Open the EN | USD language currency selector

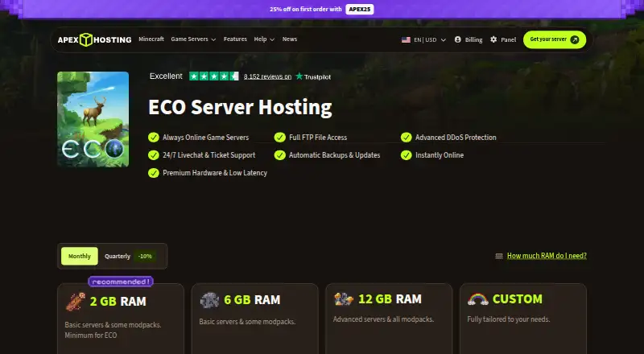coord(423,40)
